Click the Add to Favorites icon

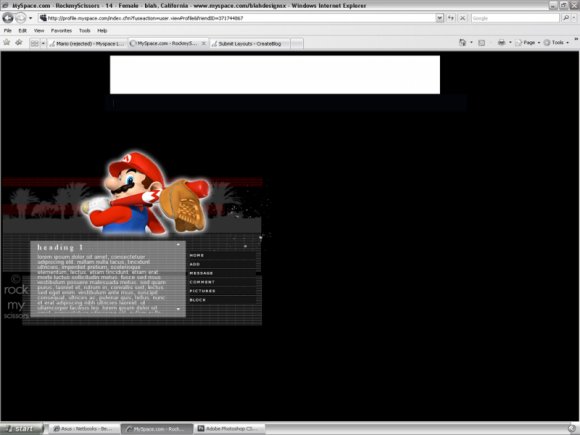pos(19,43)
